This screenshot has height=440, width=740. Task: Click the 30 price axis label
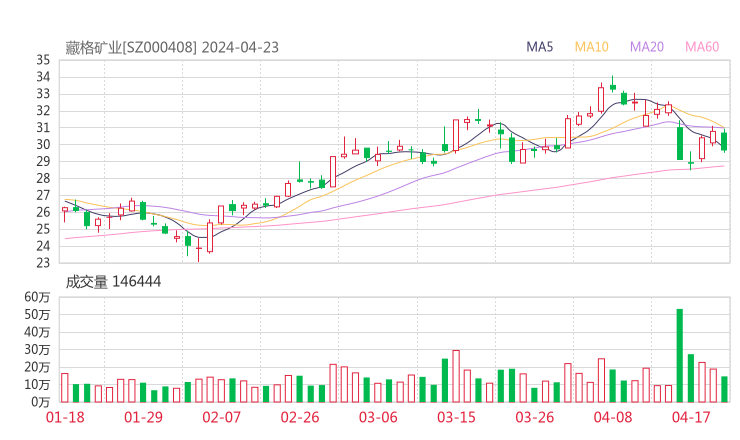pyautogui.click(x=43, y=144)
